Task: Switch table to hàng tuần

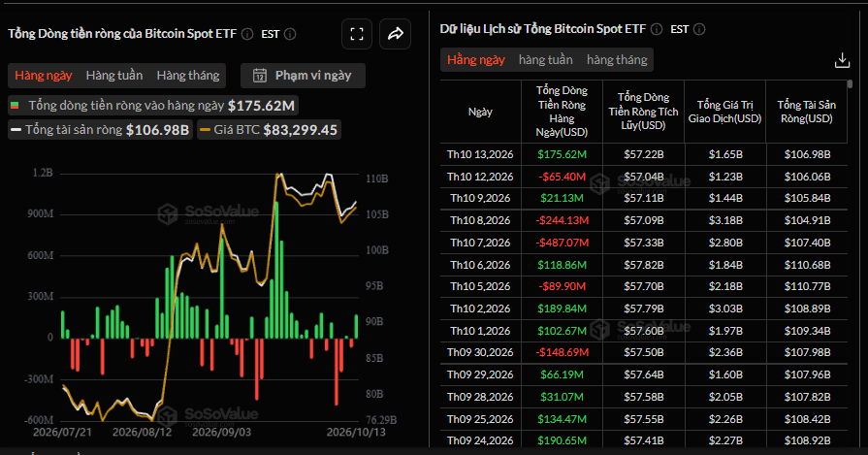Action: 545,60
